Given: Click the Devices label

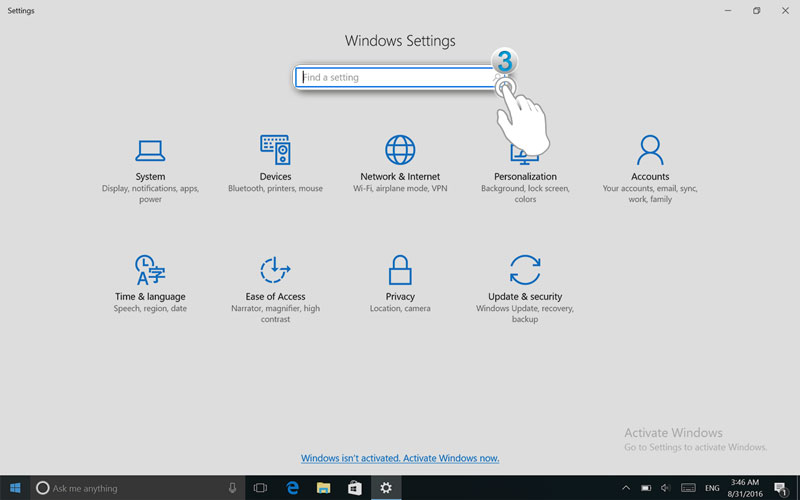Looking at the screenshot, I should pos(275,177).
